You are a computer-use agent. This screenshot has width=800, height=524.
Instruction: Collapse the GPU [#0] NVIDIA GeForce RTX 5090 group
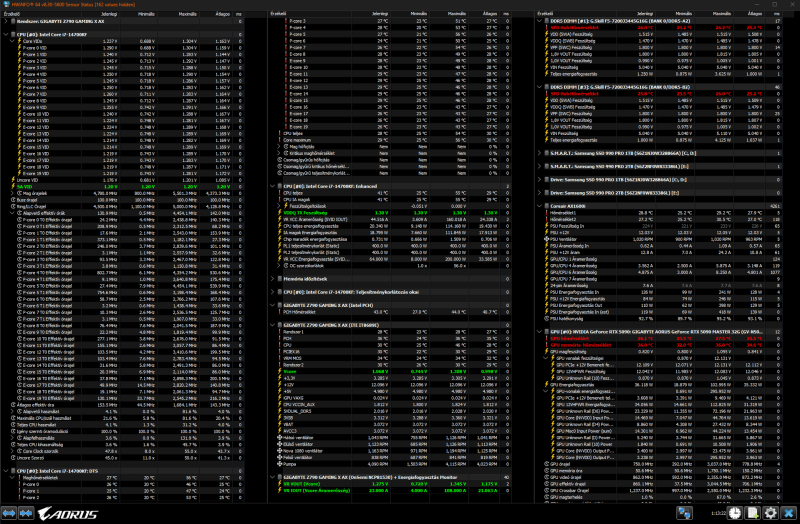539,332
